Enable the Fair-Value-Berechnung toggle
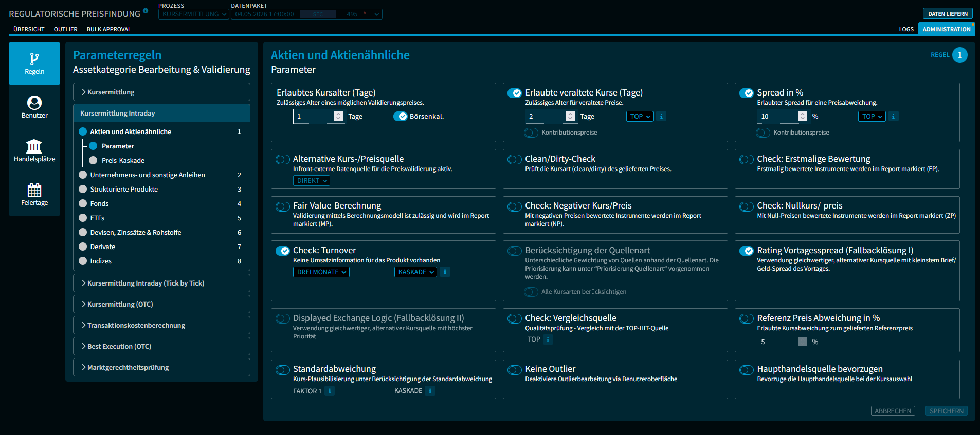The height and width of the screenshot is (435, 980). click(283, 206)
